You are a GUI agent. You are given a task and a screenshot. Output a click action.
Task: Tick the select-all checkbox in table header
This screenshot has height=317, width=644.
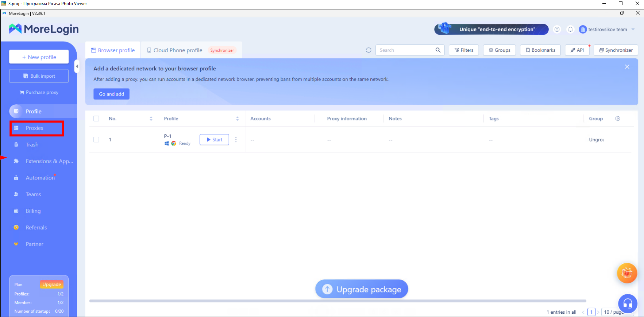96,119
